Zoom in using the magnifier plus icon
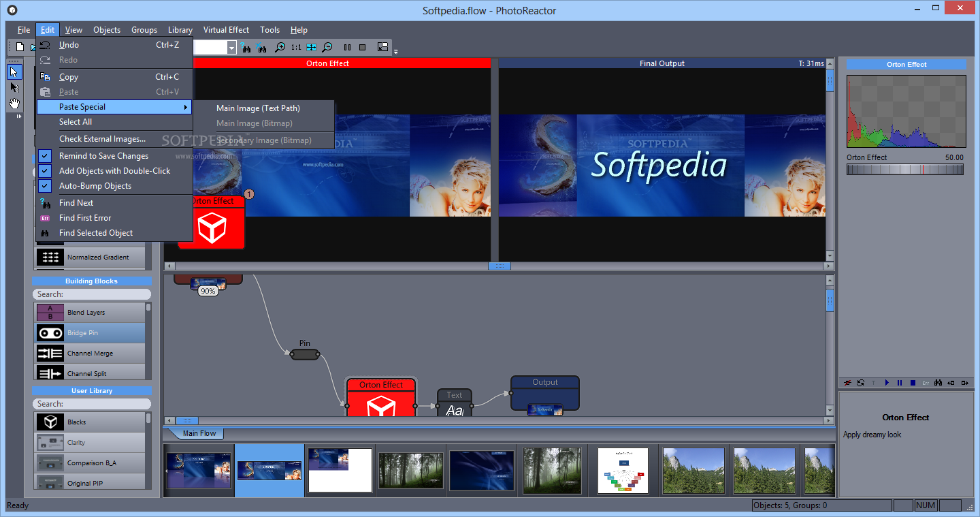This screenshot has height=517, width=980. pyautogui.click(x=280, y=48)
